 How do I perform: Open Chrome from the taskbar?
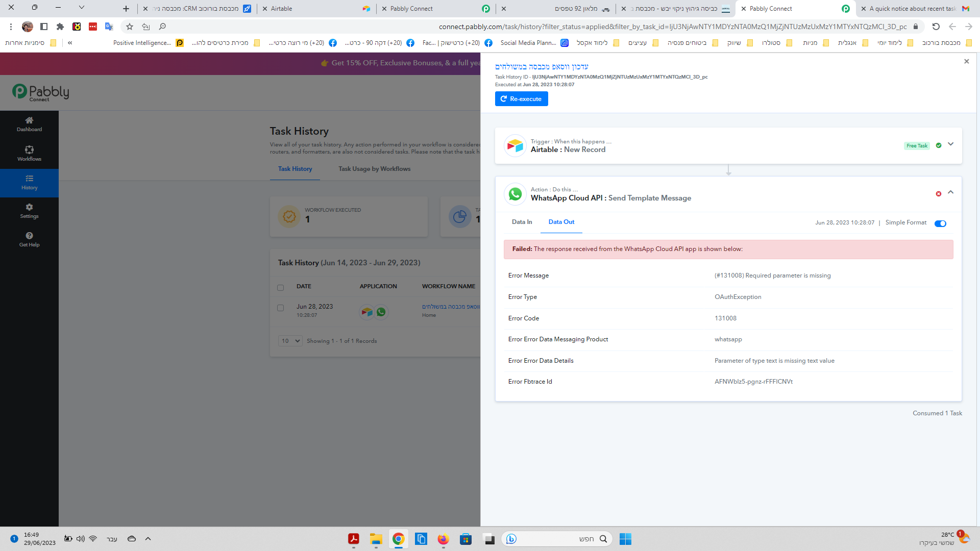point(399,539)
